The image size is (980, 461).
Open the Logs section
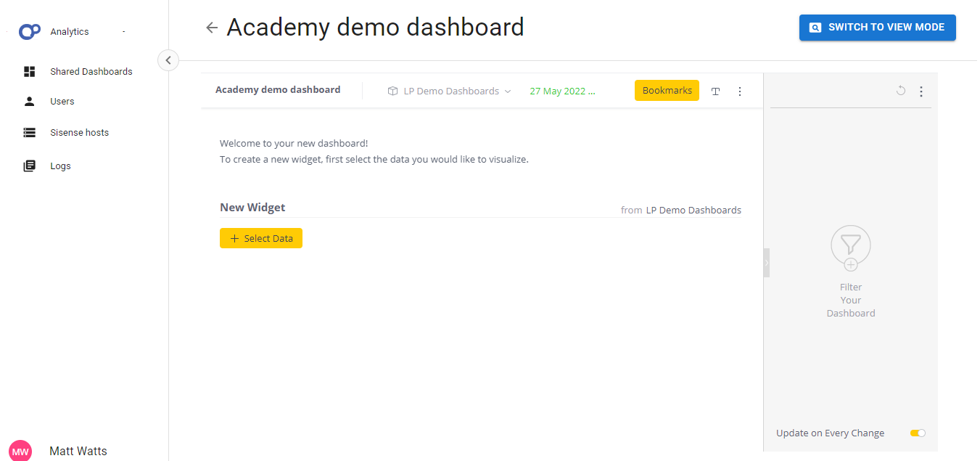point(60,166)
